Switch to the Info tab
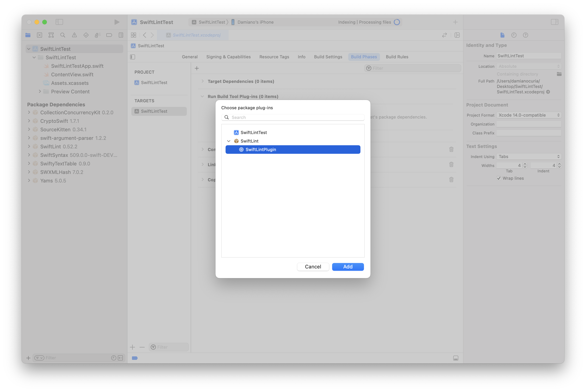Screen dimensions: 586x392 (301, 57)
